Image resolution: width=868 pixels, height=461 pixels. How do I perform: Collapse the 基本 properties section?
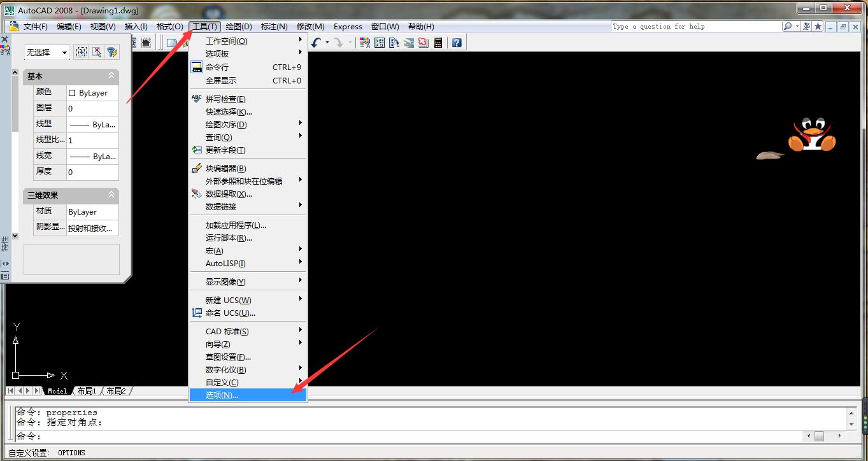tap(111, 76)
